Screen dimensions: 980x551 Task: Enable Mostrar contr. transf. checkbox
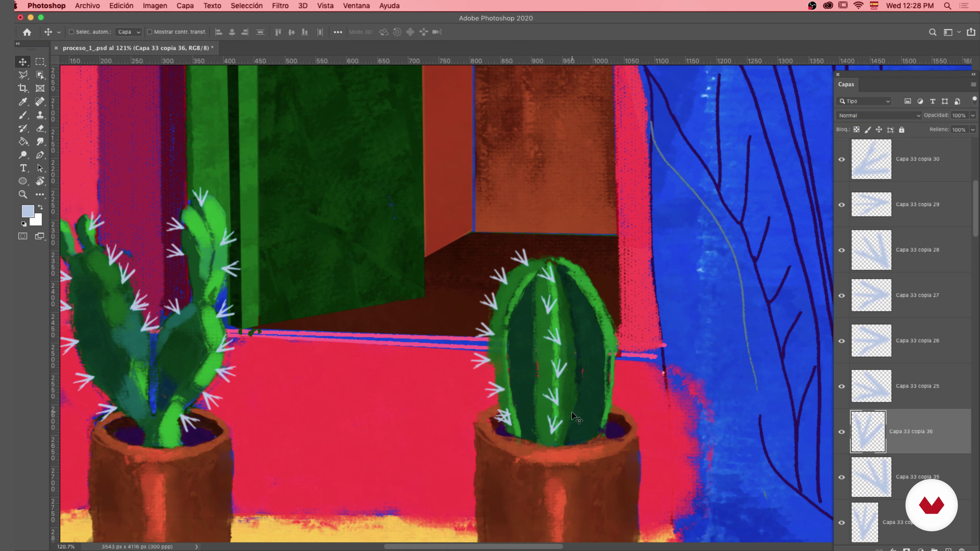tap(150, 32)
